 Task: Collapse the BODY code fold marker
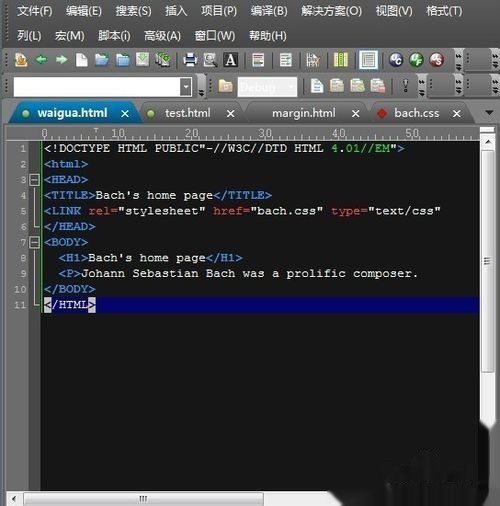[34, 242]
